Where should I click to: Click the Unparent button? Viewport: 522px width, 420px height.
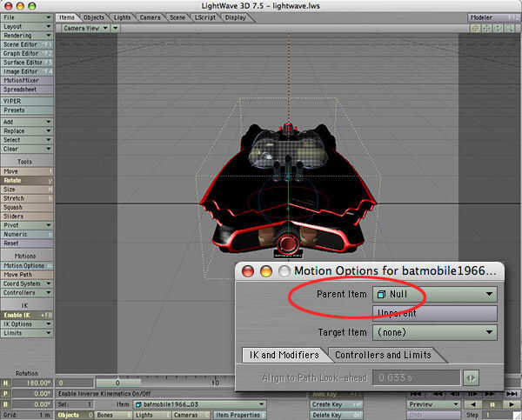(435, 313)
